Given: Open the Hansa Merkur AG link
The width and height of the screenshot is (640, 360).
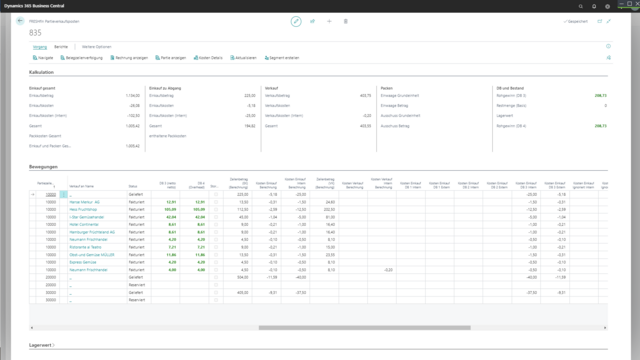Looking at the screenshot, I should pyautogui.click(x=84, y=202).
